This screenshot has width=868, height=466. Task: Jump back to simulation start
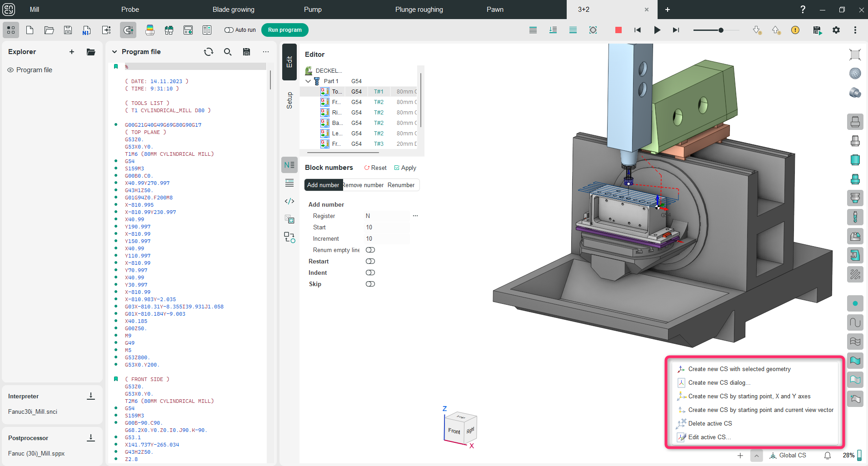coord(638,30)
